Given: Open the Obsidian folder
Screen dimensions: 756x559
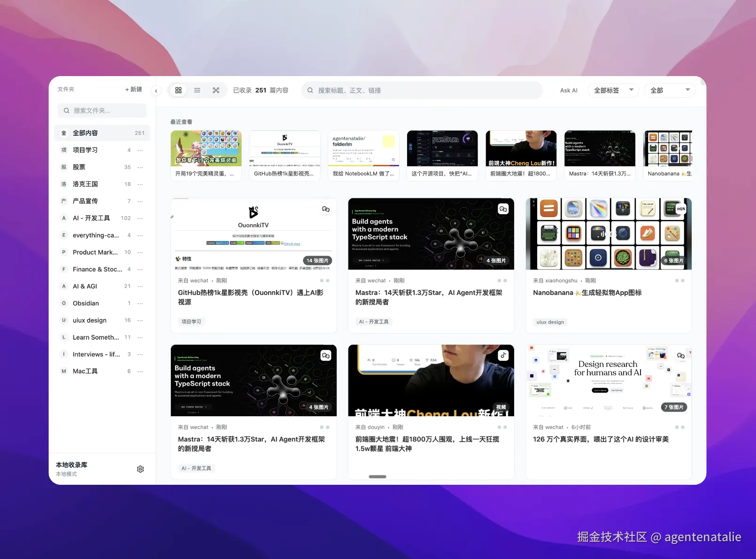Looking at the screenshot, I should click(102, 303).
